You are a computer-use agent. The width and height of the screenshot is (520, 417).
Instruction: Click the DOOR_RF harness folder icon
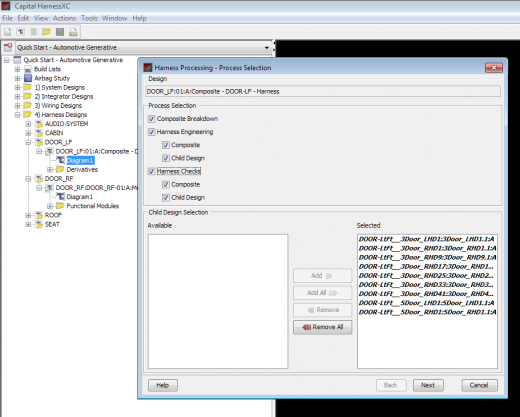click(39, 179)
